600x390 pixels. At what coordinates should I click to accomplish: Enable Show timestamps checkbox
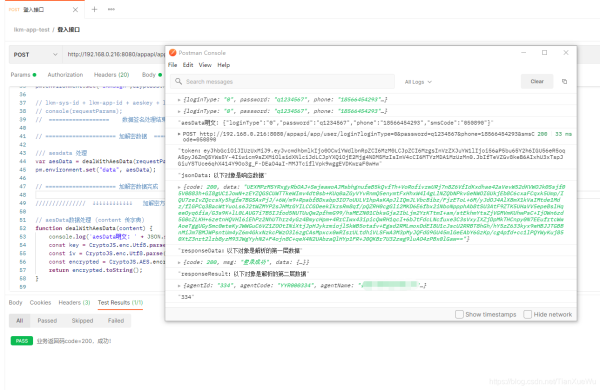pos(459,314)
